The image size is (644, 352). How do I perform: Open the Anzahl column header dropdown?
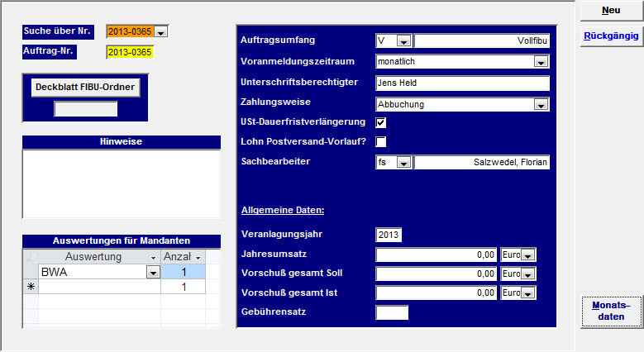click(x=198, y=258)
